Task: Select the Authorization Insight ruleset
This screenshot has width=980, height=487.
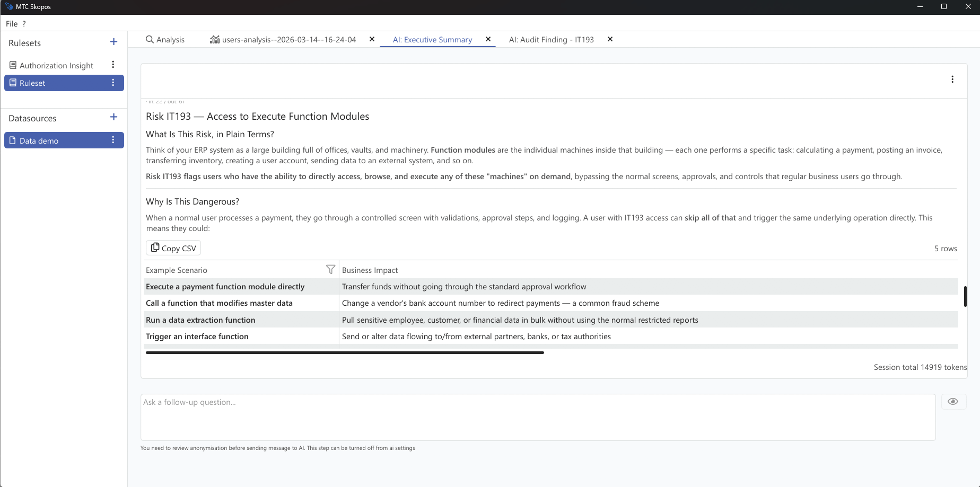Action: point(56,65)
